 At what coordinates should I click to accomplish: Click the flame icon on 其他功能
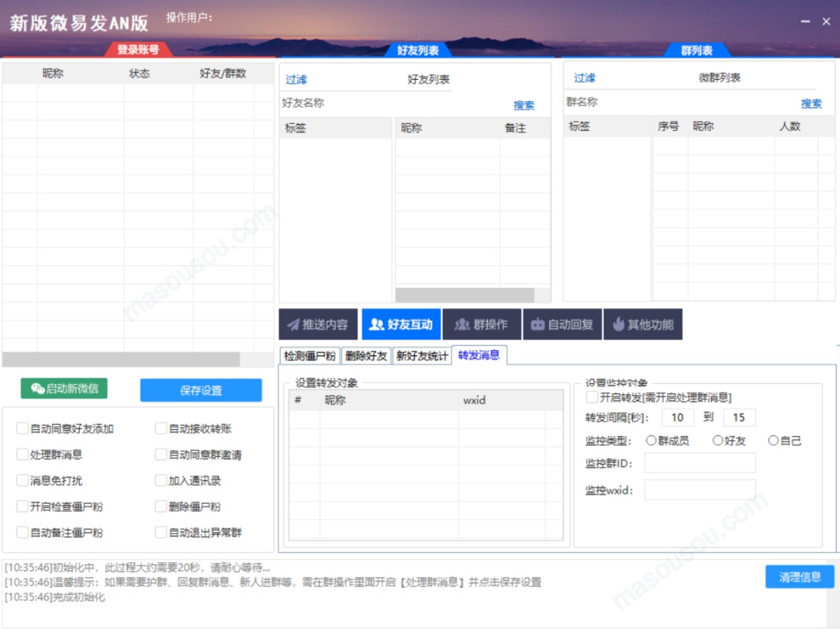tap(618, 324)
